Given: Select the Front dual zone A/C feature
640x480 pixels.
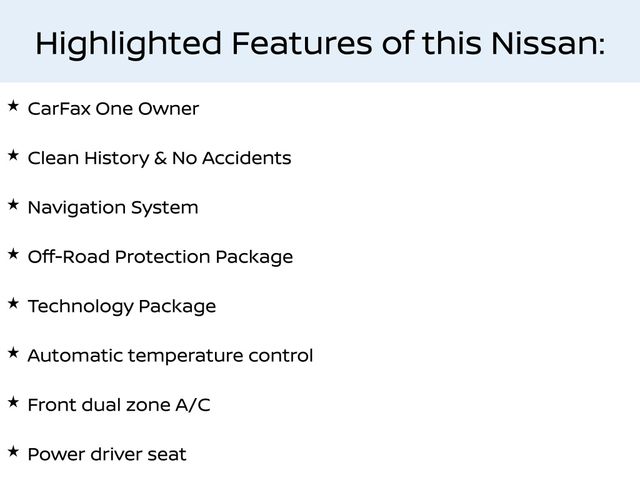Looking at the screenshot, I should [118, 406].
